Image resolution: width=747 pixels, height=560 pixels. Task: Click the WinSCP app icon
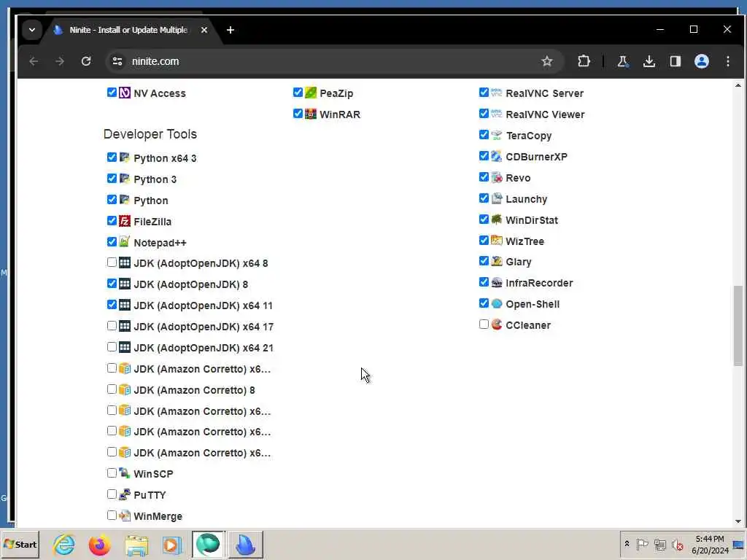pyautogui.click(x=124, y=473)
